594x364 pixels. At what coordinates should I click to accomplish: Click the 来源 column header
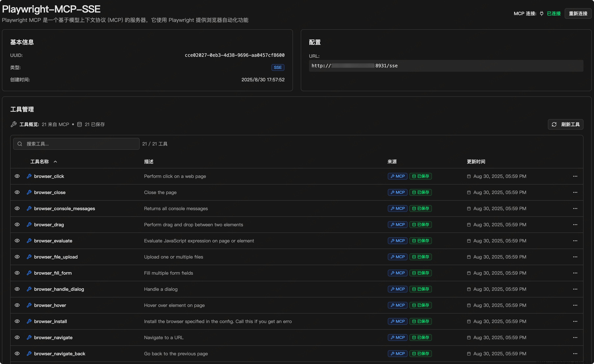392,162
